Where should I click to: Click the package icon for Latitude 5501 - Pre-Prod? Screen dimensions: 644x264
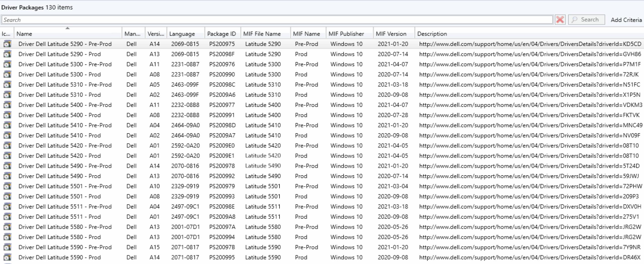7,186
